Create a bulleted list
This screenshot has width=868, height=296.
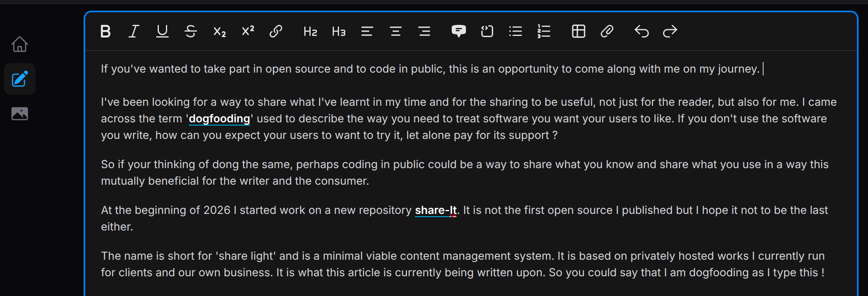pyautogui.click(x=516, y=31)
